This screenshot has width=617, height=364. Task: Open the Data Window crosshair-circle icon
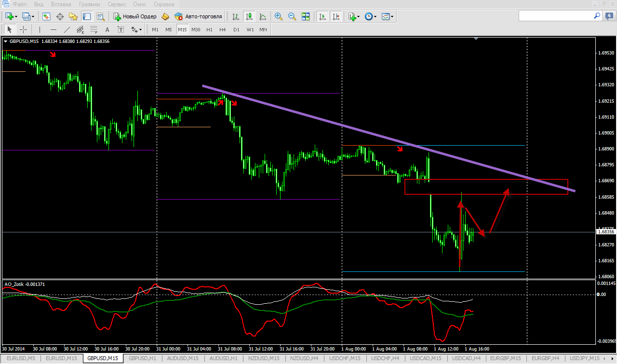[60, 16]
